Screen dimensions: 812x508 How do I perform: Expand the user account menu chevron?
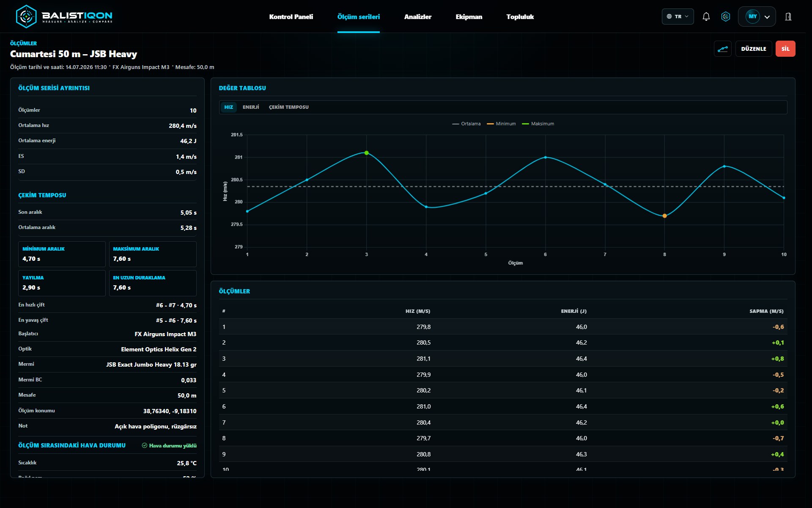tap(767, 17)
